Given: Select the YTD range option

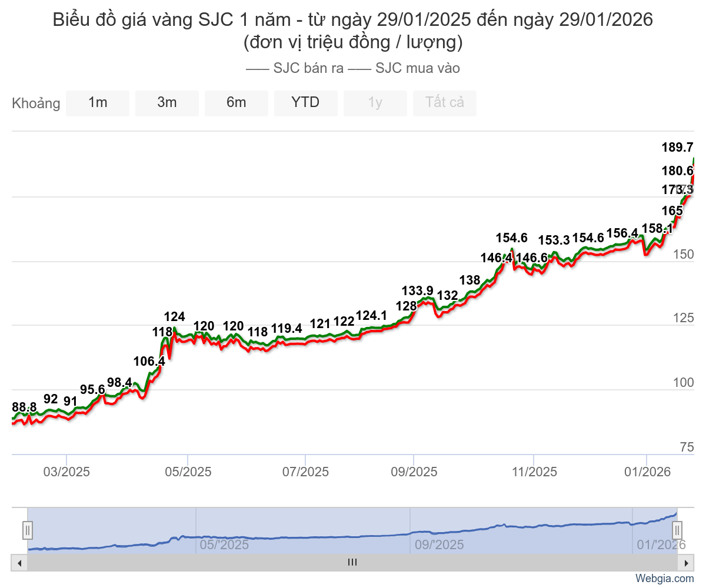Looking at the screenshot, I should coord(306,103).
